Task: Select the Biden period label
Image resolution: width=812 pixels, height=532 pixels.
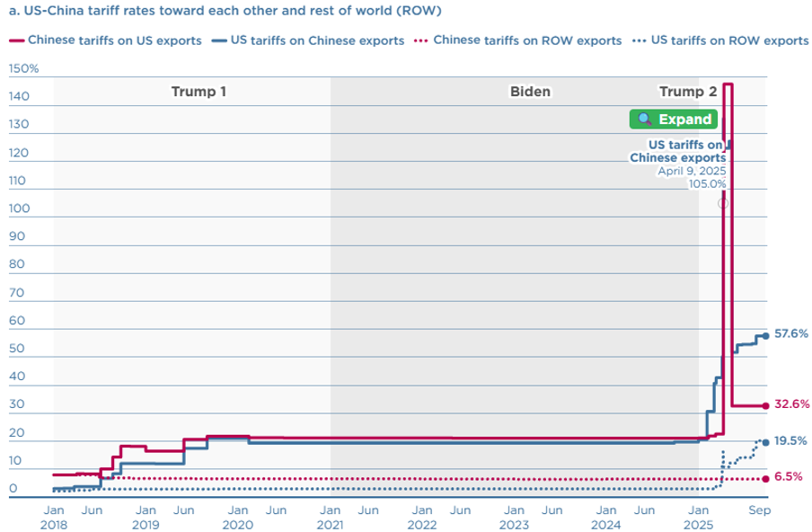Action: pyautogui.click(x=530, y=92)
